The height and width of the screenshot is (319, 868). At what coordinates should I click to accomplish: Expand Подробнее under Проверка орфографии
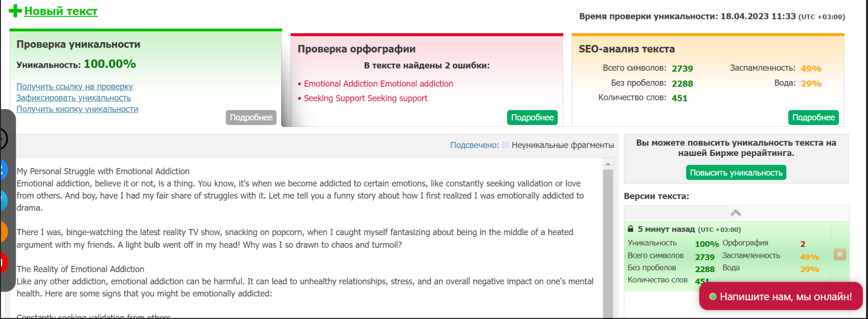532,117
